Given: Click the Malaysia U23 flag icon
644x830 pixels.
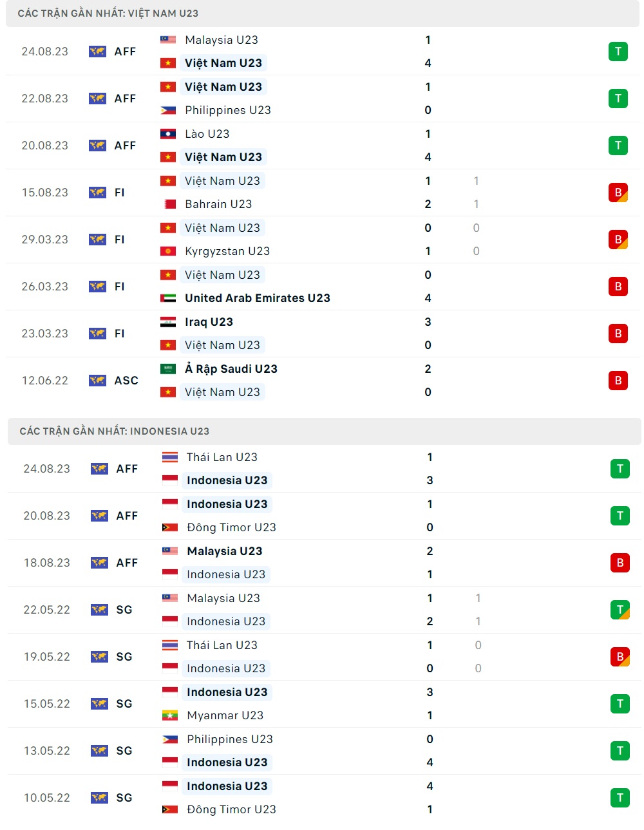Looking at the screenshot, I should 168,40.
